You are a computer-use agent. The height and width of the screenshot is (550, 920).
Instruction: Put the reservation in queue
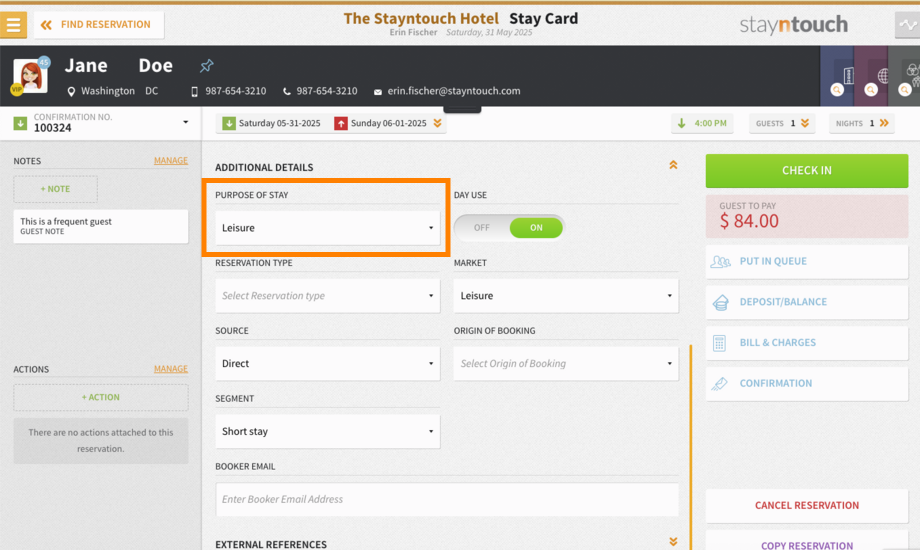coord(807,261)
